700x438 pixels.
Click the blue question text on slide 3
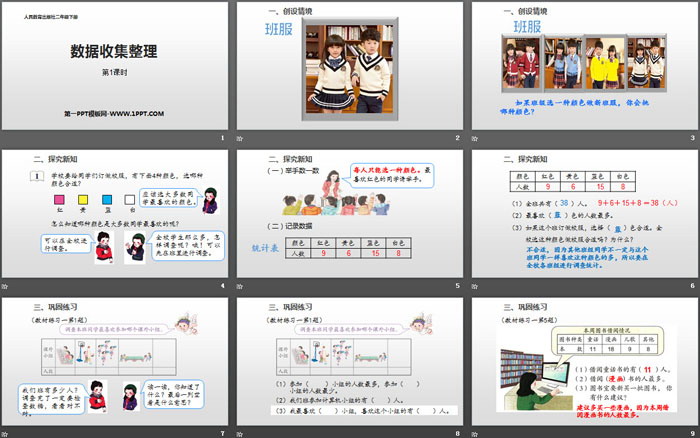click(590, 108)
